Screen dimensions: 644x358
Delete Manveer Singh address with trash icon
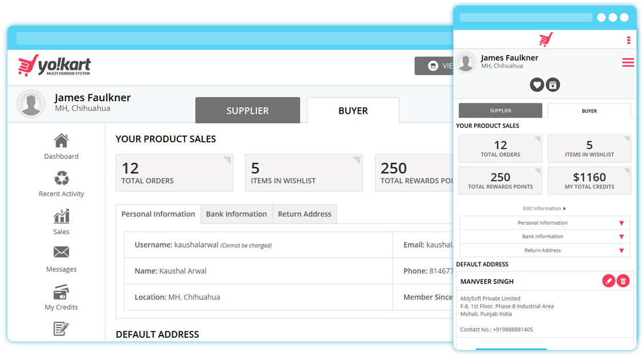pos(623,281)
